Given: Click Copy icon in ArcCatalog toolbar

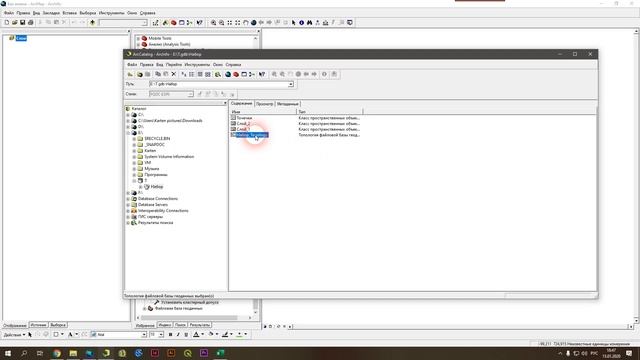Looking at the screenshot, I should coord(158,74).
